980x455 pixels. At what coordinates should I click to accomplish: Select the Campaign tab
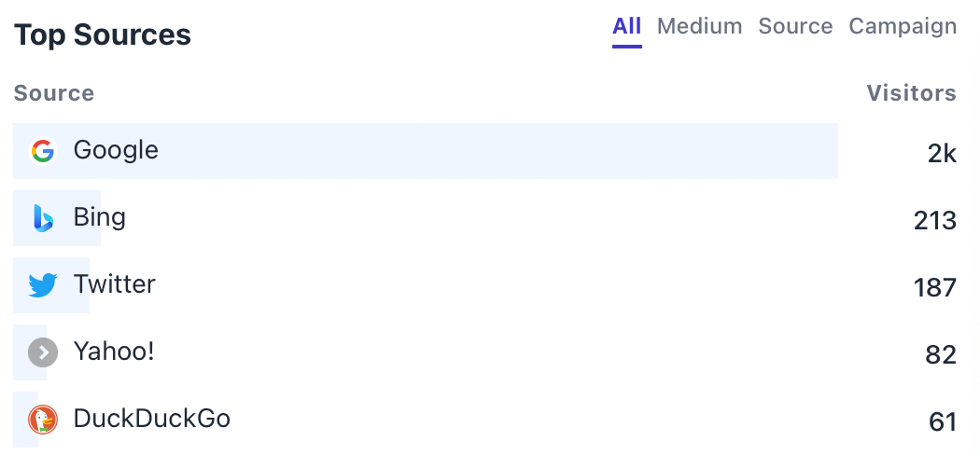point(903,26)
